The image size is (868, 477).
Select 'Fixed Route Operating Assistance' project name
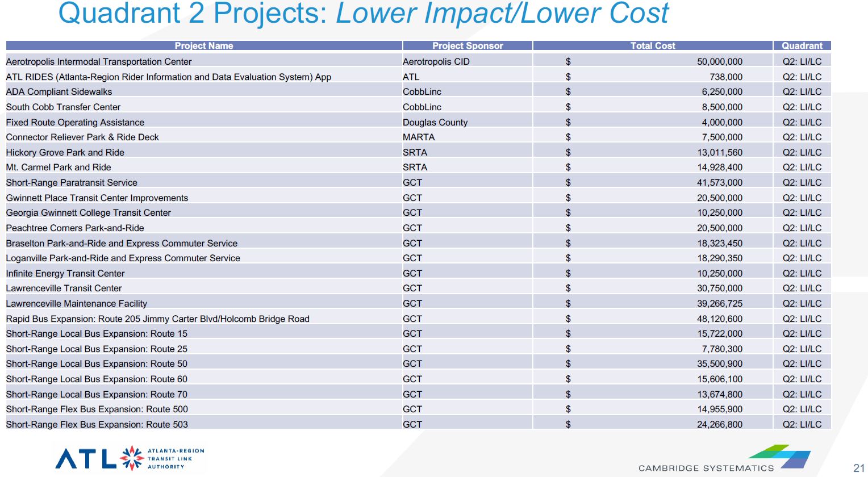pyautogui.click(x=75, y=122)
